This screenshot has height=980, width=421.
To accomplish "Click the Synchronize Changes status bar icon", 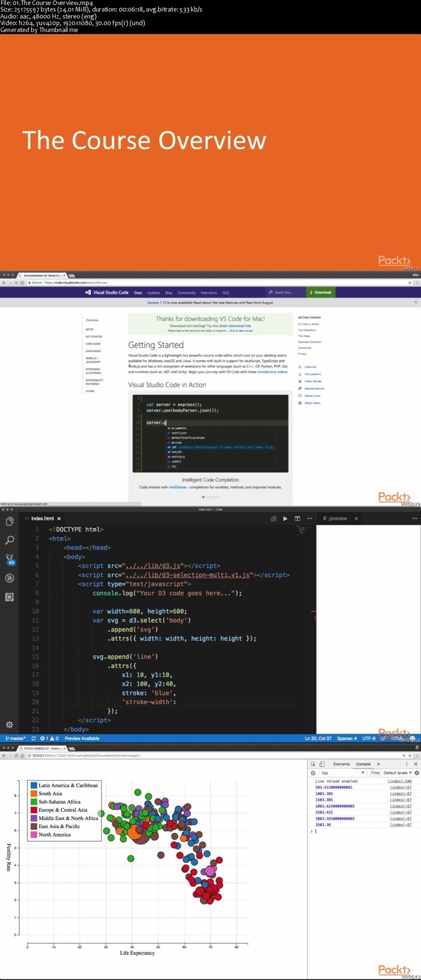I will tap(34, 738).
